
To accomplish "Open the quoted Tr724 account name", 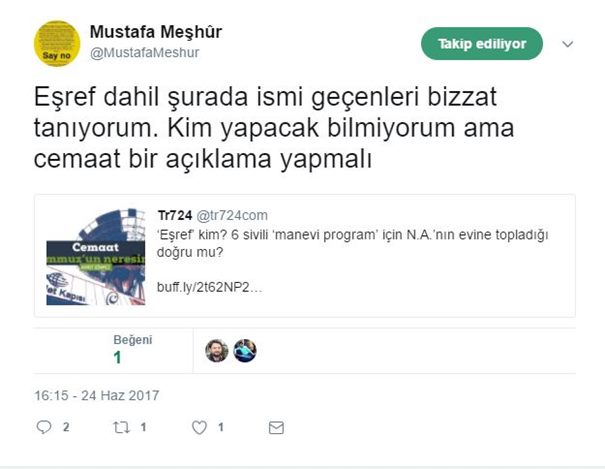I will coord(175,215).
